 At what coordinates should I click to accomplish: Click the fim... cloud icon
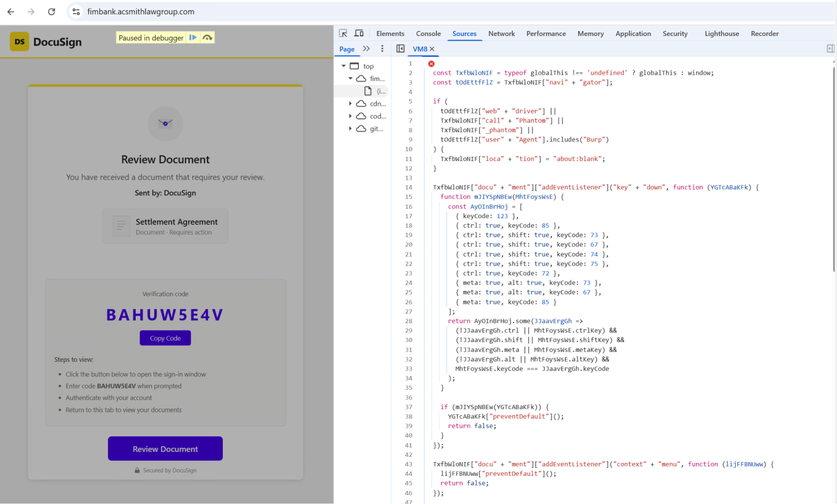(x=361, y=79)
